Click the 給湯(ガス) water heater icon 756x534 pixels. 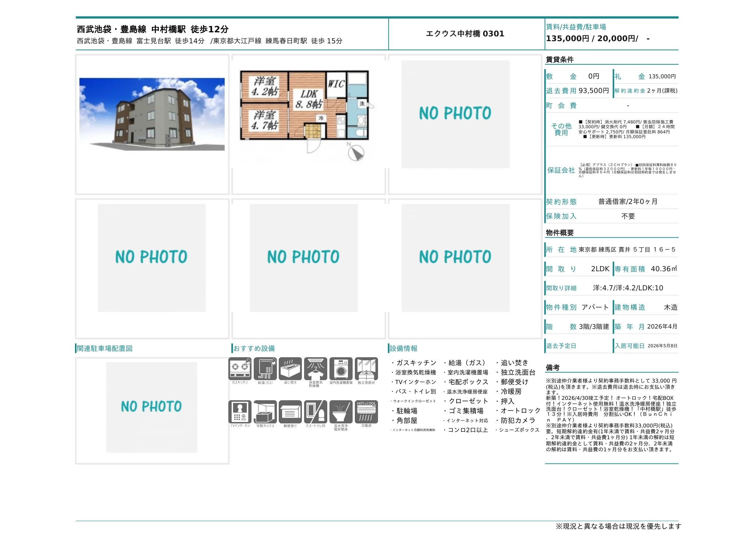coord(265,368)
